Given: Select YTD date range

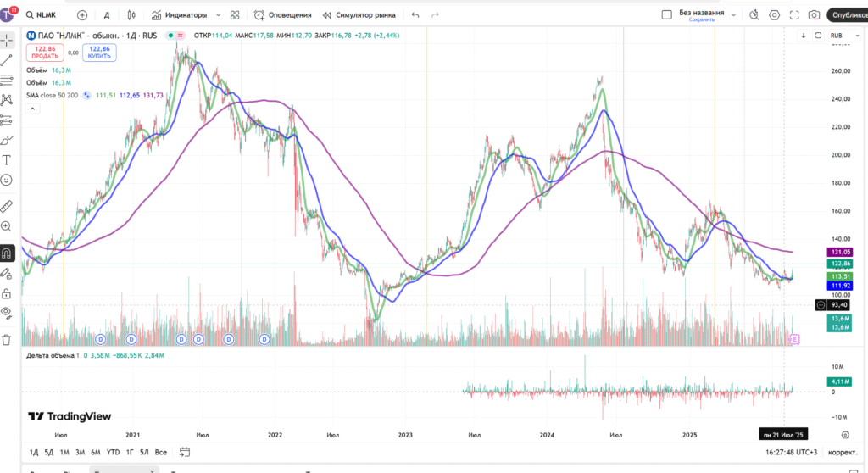Looking at the screenshot, I should point(113,452).
